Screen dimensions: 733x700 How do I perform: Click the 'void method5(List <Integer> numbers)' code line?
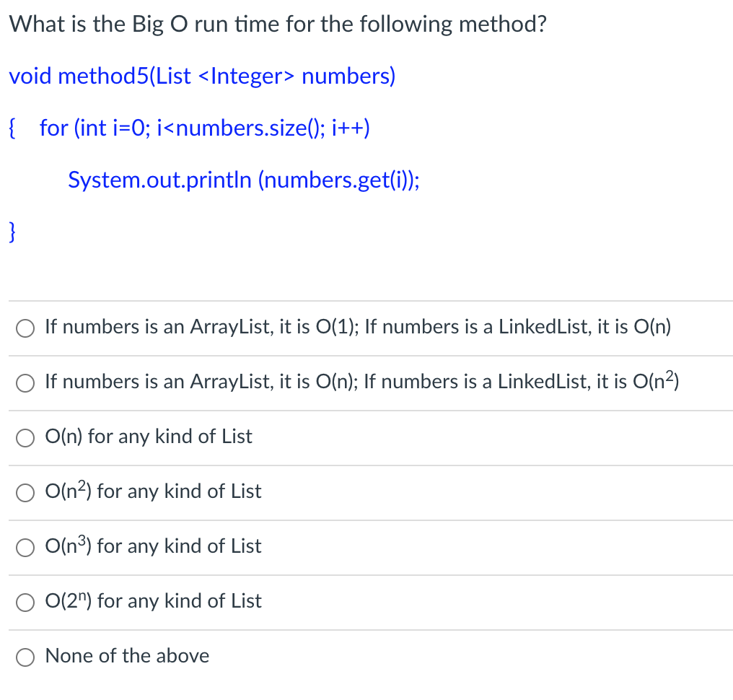pyautogui.click(x=203, y=76)
